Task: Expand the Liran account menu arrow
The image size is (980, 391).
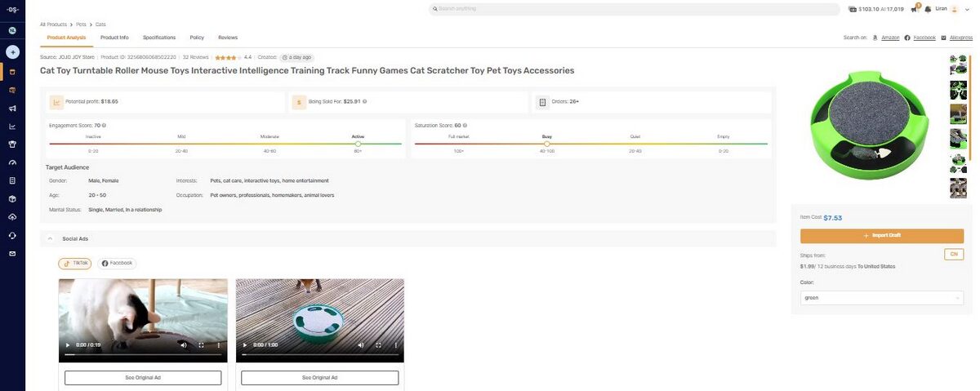Action: pyautogui.click(x=965, y=9)
